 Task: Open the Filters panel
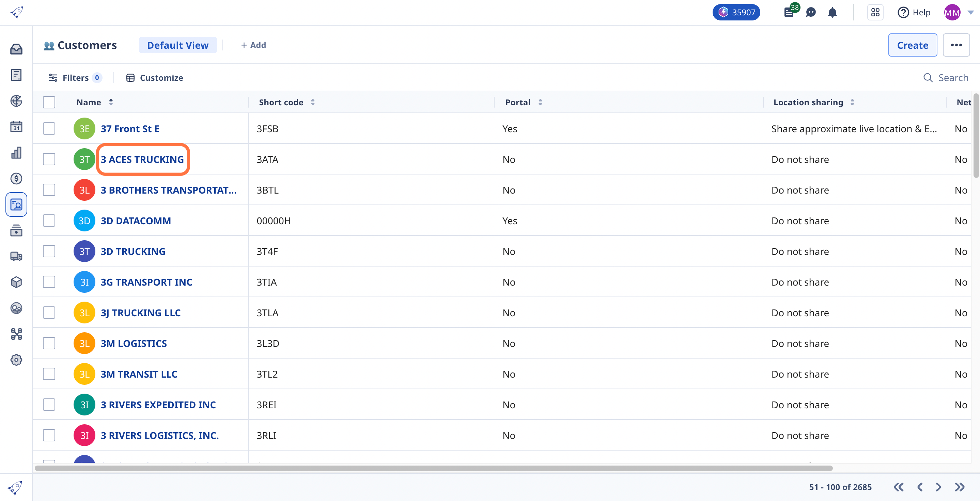[75, 78]
